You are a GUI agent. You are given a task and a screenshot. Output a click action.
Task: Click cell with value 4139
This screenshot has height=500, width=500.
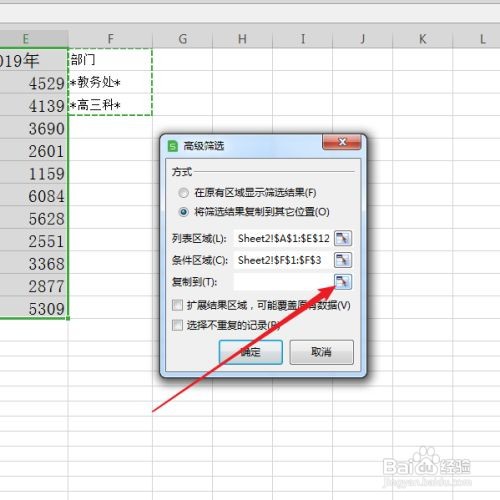point(34,106)
